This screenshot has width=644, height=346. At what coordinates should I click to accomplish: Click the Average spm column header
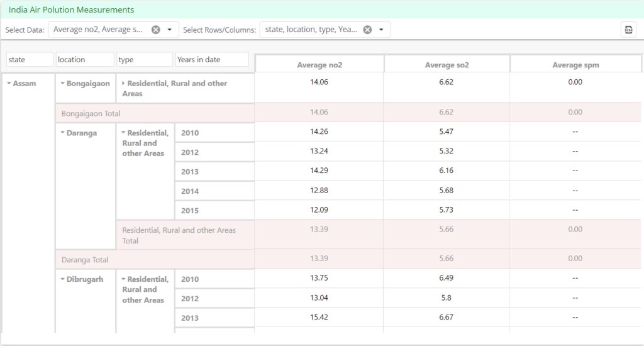[x=575, y=65]
